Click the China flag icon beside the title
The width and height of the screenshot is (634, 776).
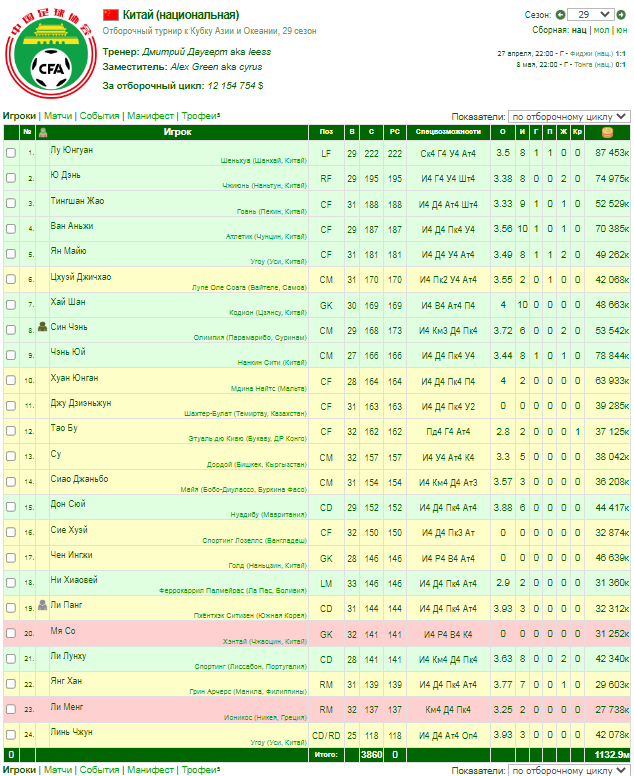coord(111,15)
